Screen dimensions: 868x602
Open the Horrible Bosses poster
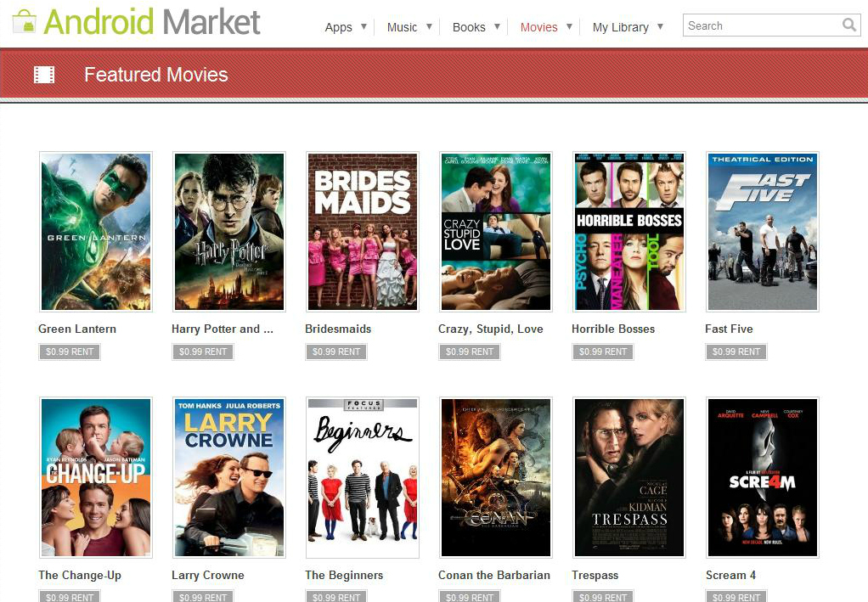tap(629, 231)
